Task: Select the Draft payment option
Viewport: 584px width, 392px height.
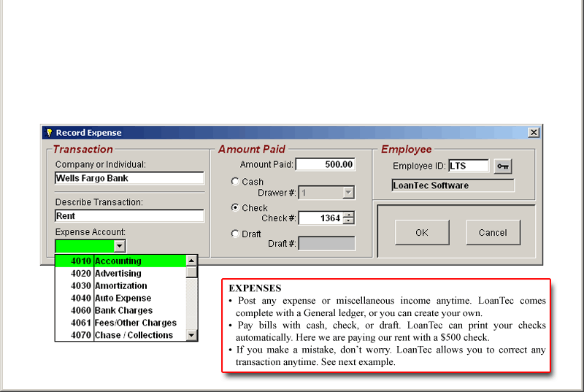Action: click(235, 234)
